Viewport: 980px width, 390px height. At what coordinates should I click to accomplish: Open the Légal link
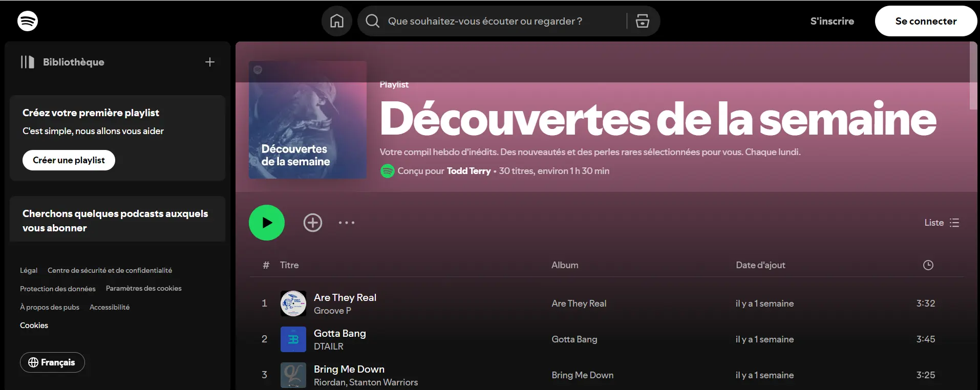click(x=29, y=270)
